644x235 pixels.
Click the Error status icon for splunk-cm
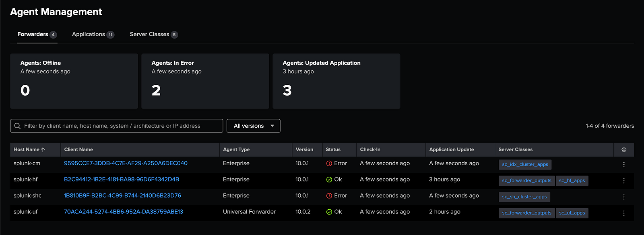point(329,163)
